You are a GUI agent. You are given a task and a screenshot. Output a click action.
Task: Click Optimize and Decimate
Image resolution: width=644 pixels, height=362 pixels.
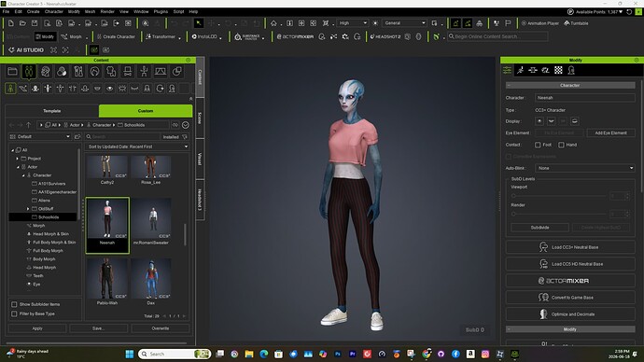(570, 314)
